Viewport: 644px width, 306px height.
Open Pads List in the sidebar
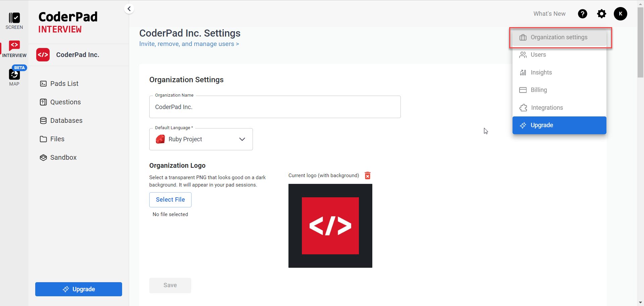(x=64, y=84)
